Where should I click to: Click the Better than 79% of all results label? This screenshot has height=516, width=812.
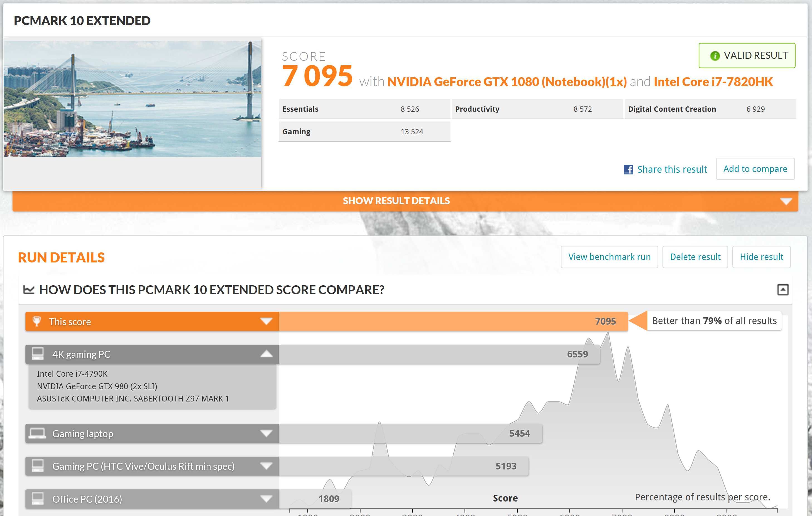coord(714,321)
